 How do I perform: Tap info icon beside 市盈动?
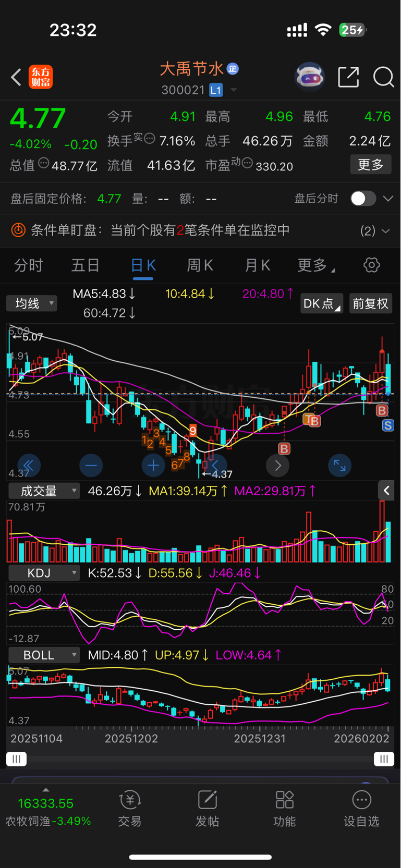point(247,164)
